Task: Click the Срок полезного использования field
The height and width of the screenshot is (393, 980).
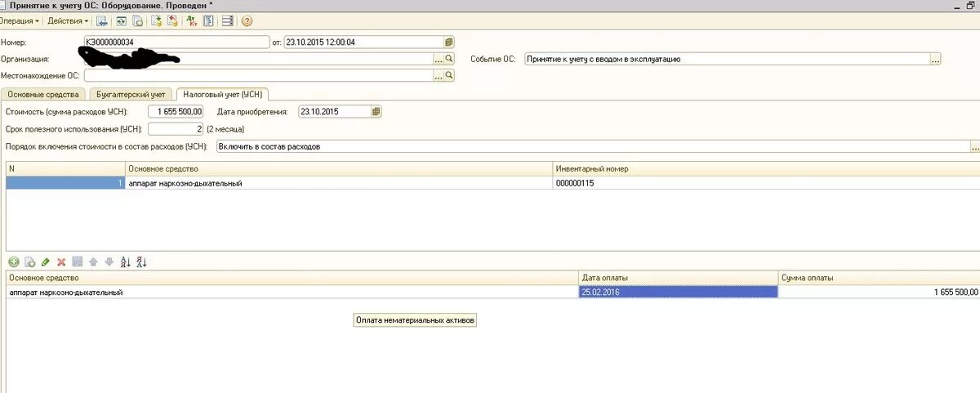Action: (x=176, y=129)
